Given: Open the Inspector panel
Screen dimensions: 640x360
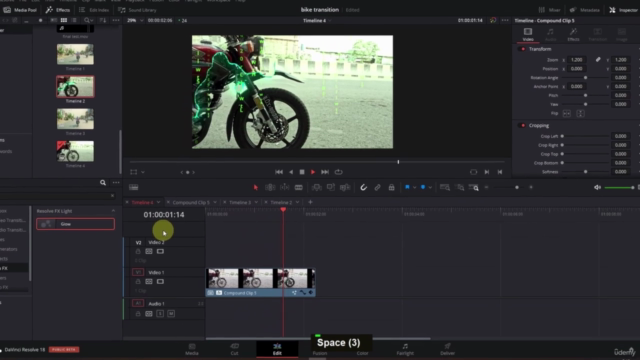Looking at the screenshot, I should coord(624,10).
